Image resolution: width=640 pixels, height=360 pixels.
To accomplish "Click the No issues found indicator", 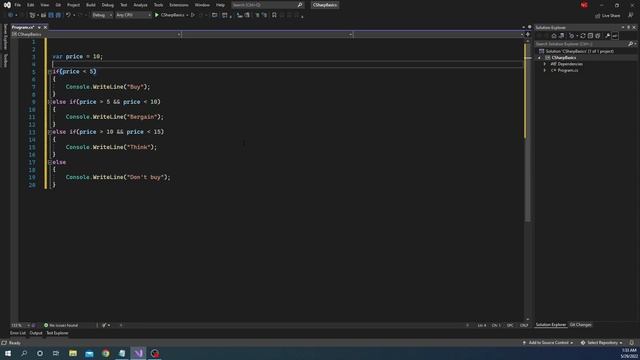I will click(x=61, y=325).
